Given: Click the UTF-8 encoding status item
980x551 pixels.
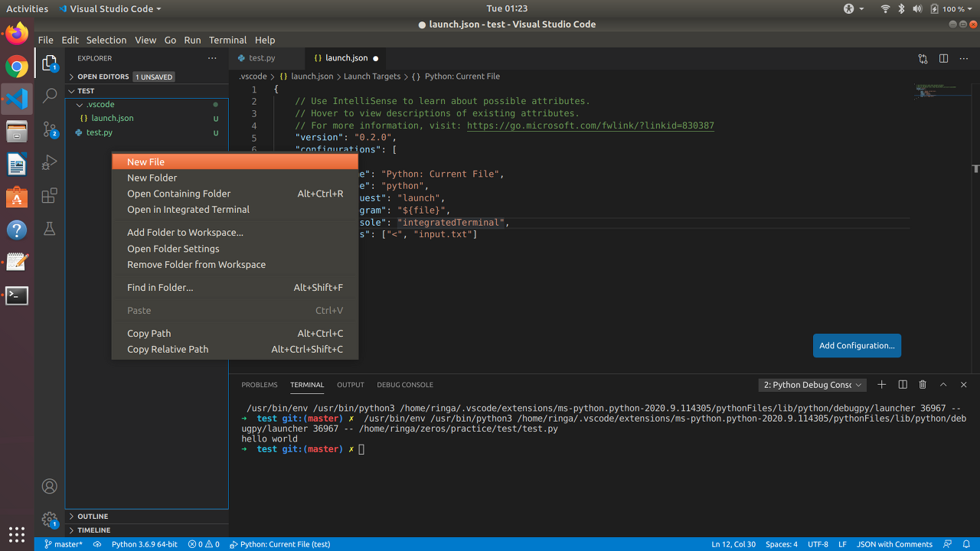Looking at the screenshot, I should tap(818, 544).
